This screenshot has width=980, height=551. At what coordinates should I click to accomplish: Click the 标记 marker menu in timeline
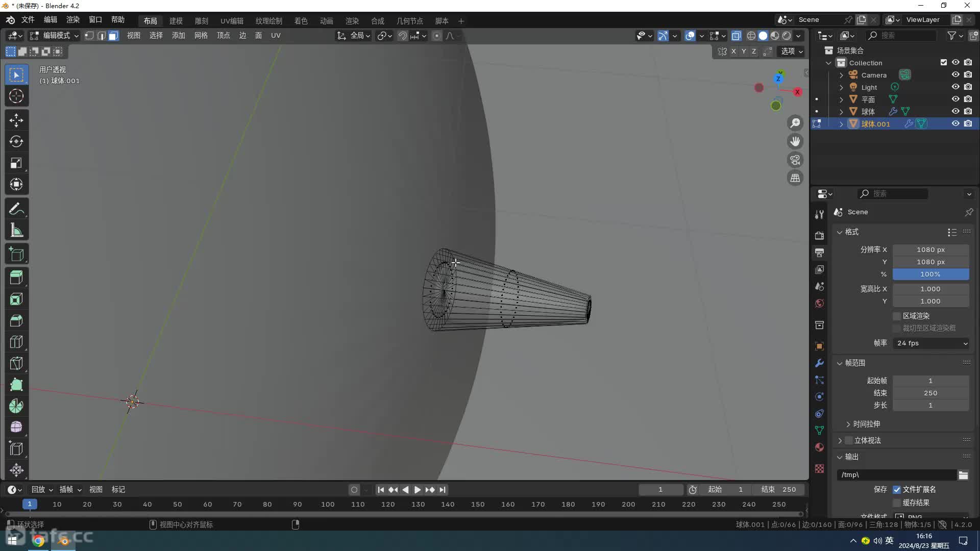pos(118,490)
